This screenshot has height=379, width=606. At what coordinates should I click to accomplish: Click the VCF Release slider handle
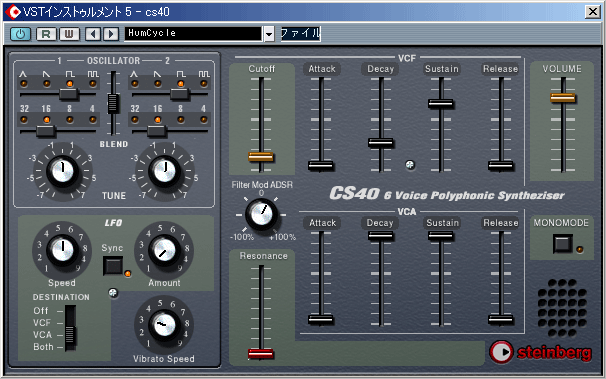(501, 166)
